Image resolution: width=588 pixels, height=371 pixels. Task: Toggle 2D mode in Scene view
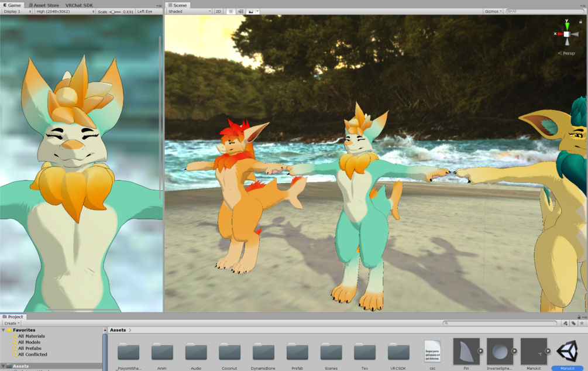coord(218,12)
